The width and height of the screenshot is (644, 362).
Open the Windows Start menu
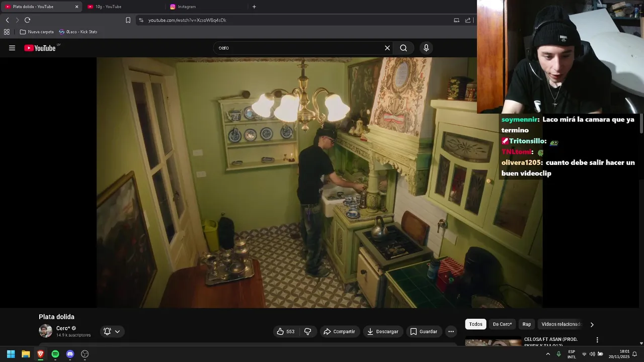(11, 354)
